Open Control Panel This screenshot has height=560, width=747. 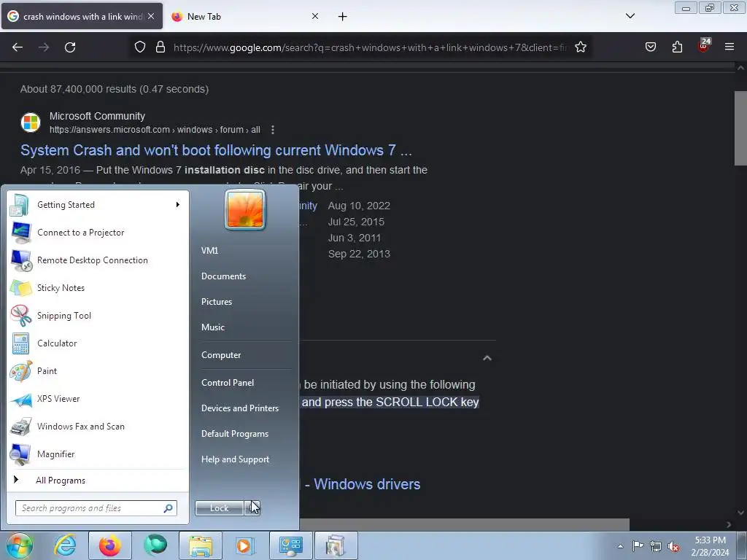tap(228, 382)
